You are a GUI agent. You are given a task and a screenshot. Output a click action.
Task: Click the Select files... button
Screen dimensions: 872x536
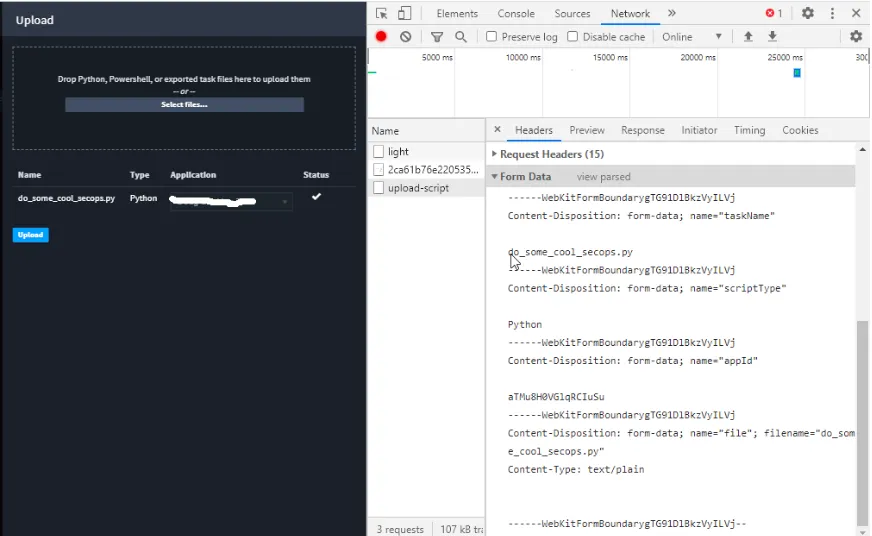(184, 105)
